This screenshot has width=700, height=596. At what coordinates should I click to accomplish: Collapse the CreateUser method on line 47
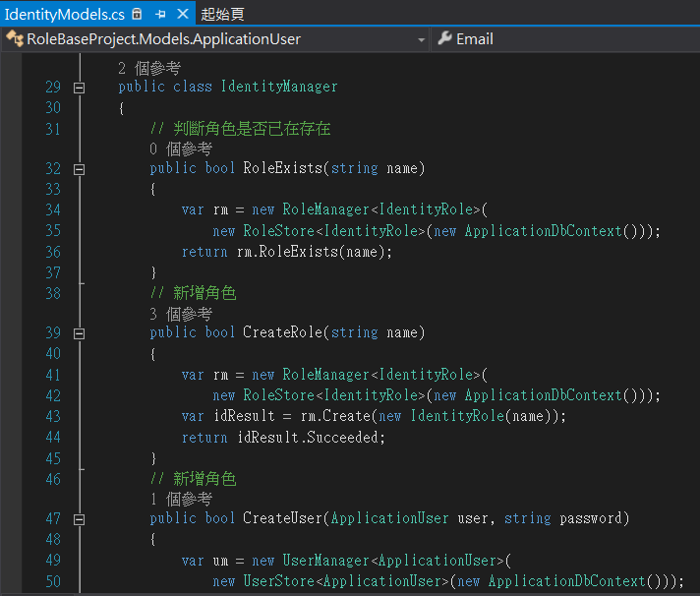(79, 519)
